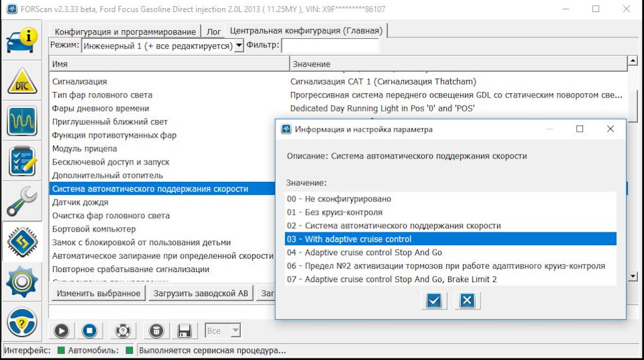Click the list scrollbar up arrow
Image resolution: width=644 pixels, height=360 pixels.
(633, 61)
